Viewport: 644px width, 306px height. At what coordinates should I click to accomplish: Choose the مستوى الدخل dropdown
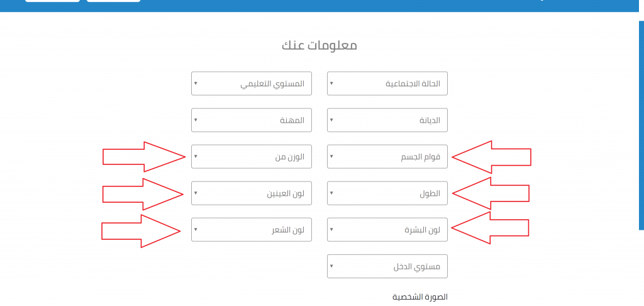(387, 266)
